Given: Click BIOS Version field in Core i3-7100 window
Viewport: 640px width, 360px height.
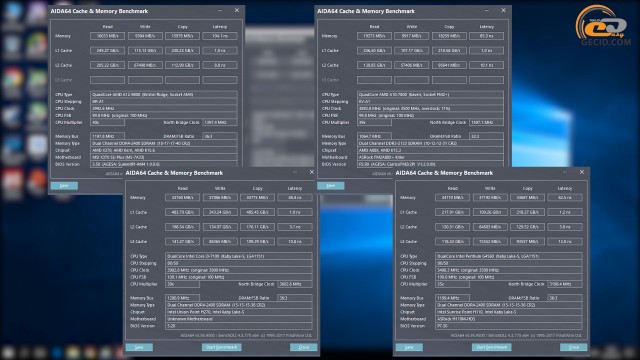Looking at the screenshot, I should tap(239, 326).
